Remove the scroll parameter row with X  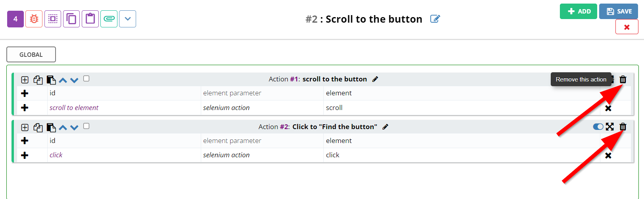tap(608, 108)
